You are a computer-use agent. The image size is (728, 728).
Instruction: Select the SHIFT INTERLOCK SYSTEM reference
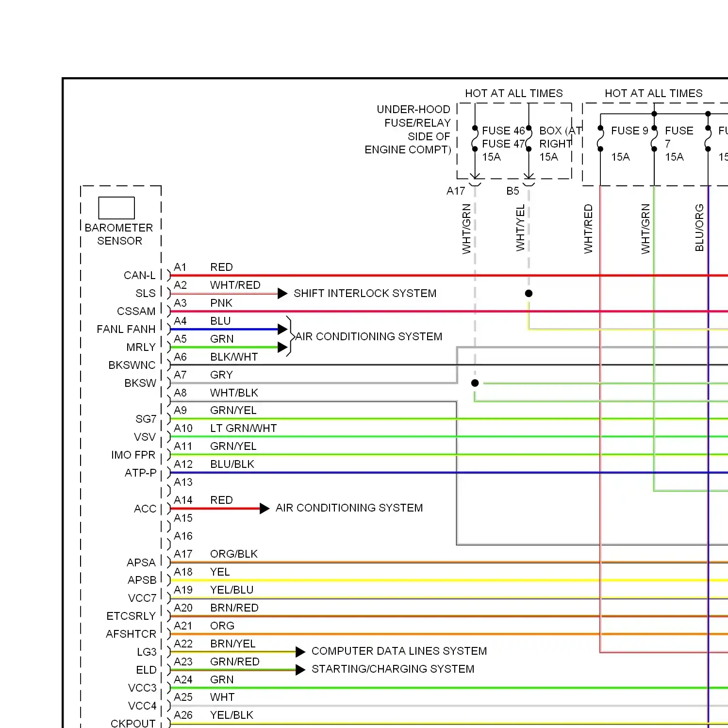click(365, 293)
